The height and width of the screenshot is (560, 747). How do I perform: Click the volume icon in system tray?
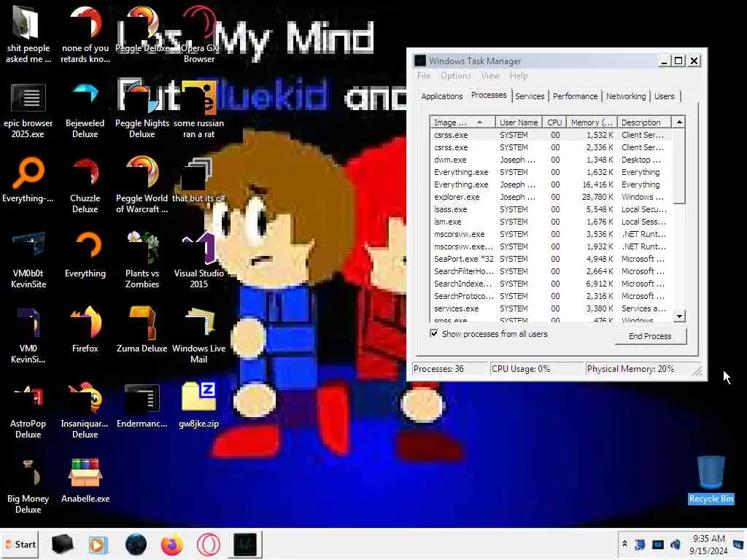676,544
